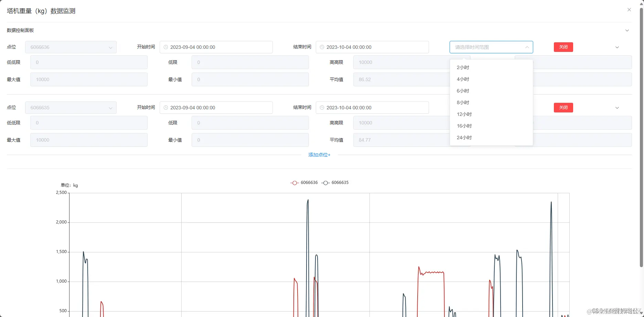Click 最大值 field in 6066635 row

click(89, 140)
